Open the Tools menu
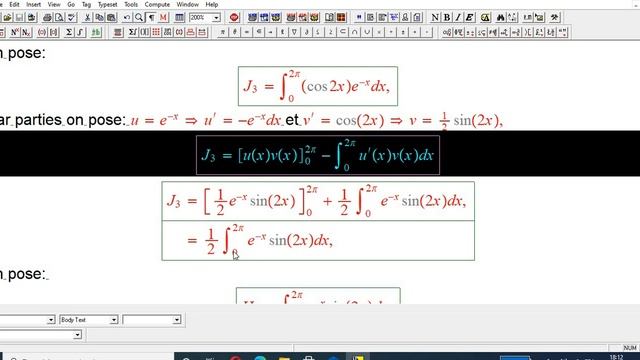 point(131,4)
